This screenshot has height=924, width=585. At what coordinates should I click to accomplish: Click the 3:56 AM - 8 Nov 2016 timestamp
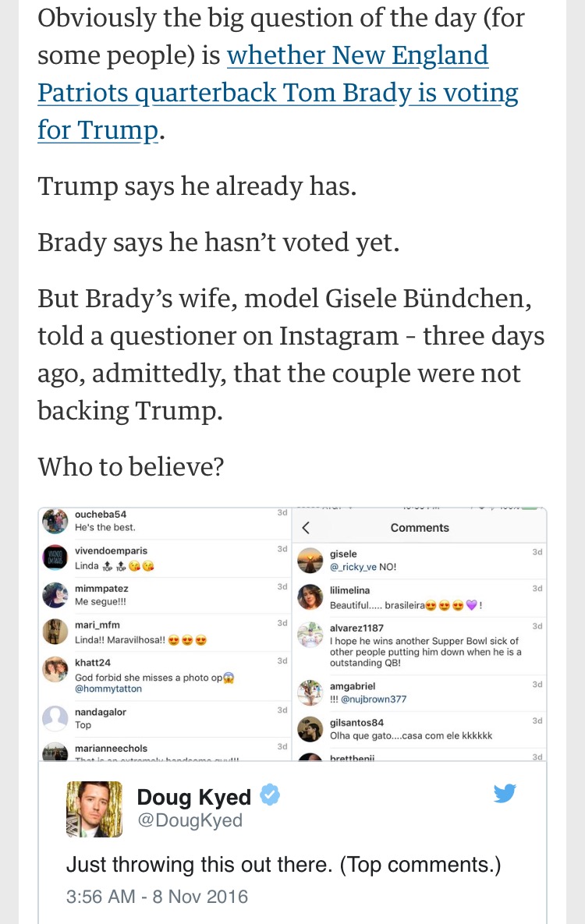point(157,897)
